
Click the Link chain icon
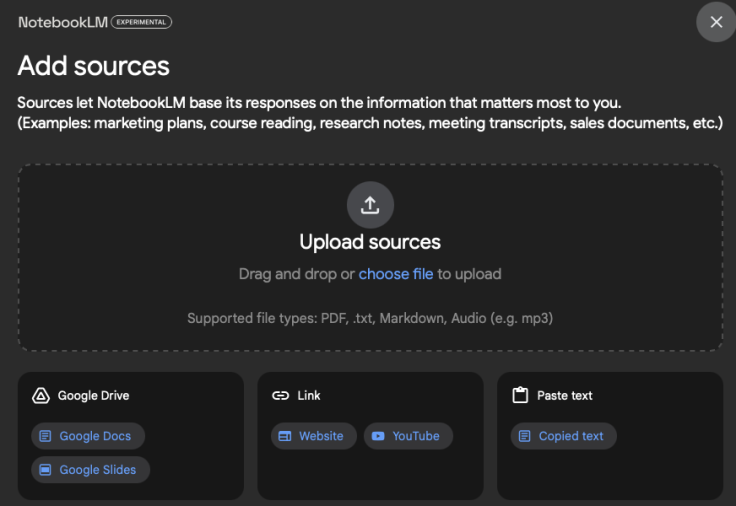point(280,396)
